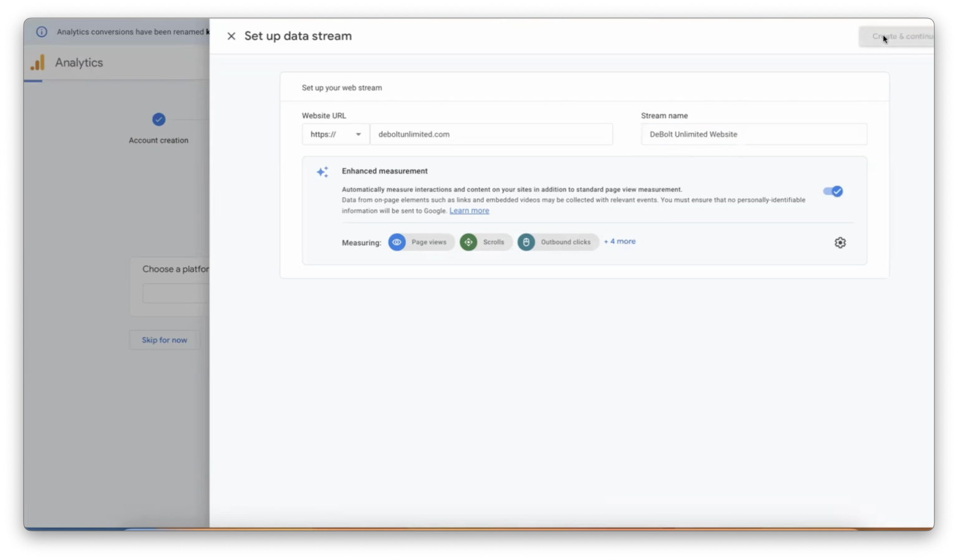Click the info icon in the notification banner

[x=41, y=31]
